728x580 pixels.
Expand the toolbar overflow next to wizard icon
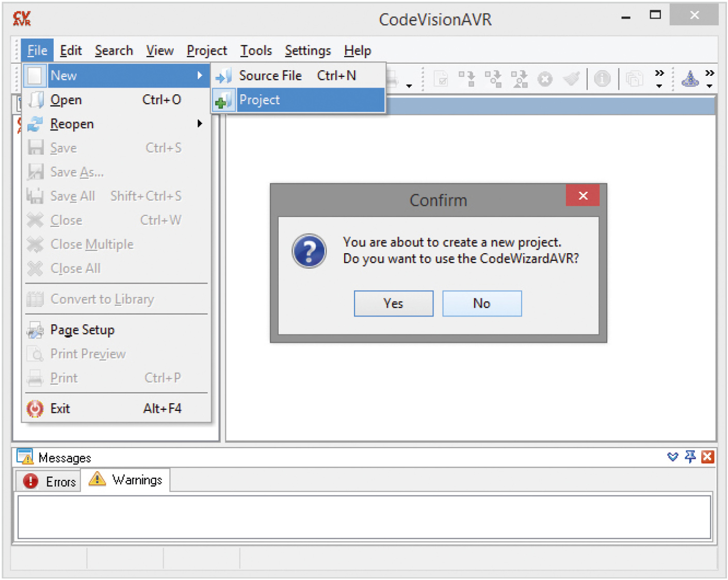(x=710, y=78)
